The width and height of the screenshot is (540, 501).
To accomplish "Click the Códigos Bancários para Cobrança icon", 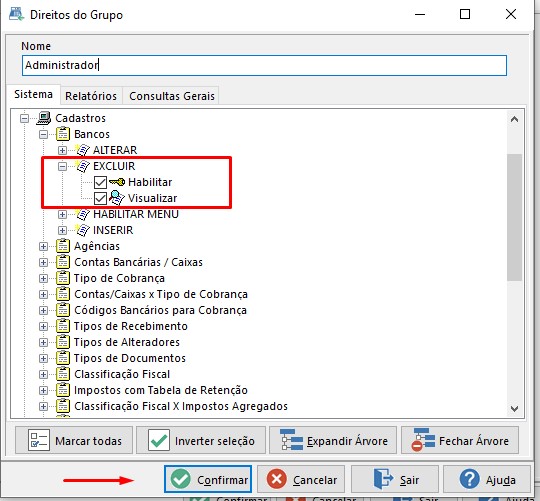I will point(63,310).
